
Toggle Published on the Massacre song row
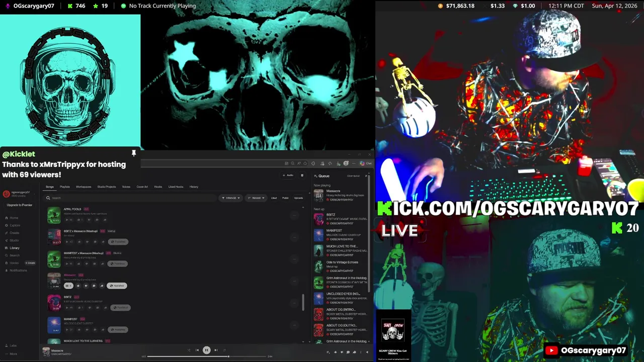point(117,286)
